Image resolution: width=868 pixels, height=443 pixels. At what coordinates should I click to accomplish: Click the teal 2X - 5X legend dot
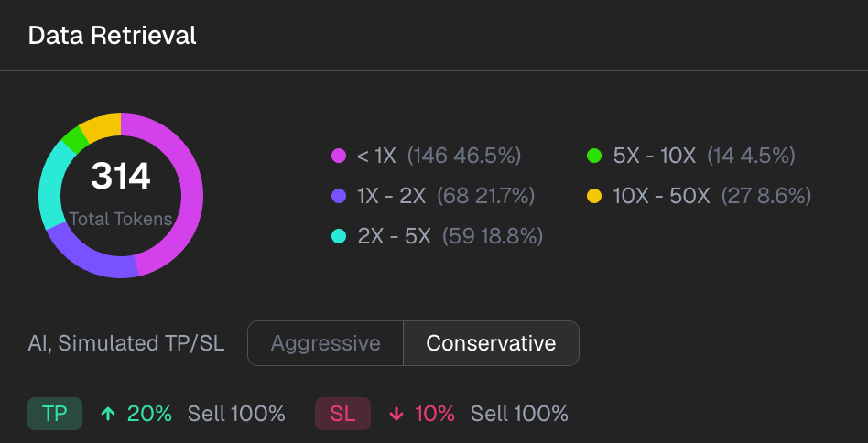click(x=339, y=236)
